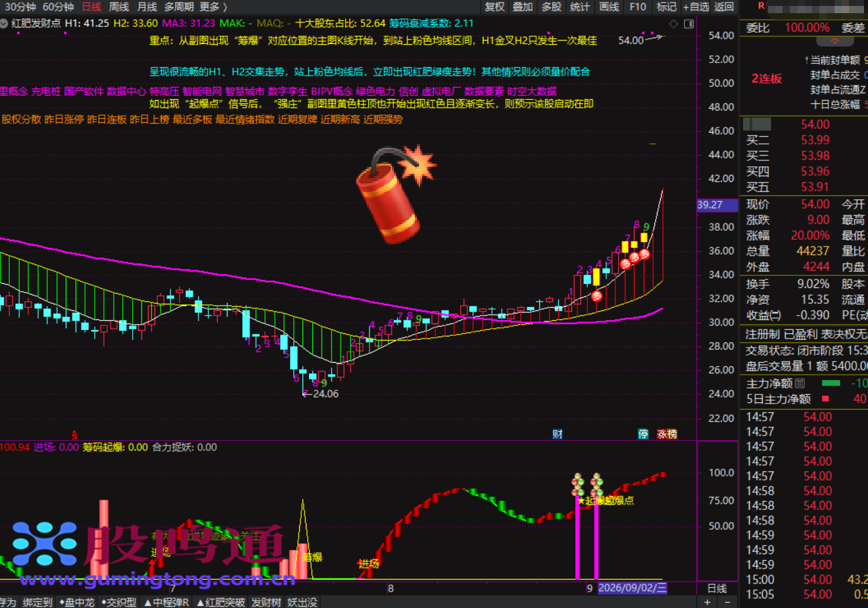This screenshot has height=608, width=868.
Task: Open the 多股 multi-stock view
Action: point(552,7)
